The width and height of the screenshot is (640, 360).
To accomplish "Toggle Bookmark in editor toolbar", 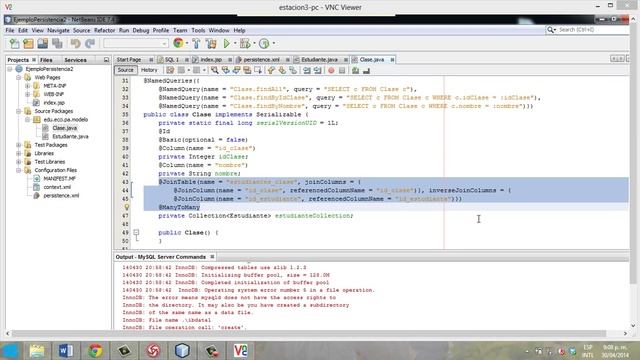I will (293, 71).
